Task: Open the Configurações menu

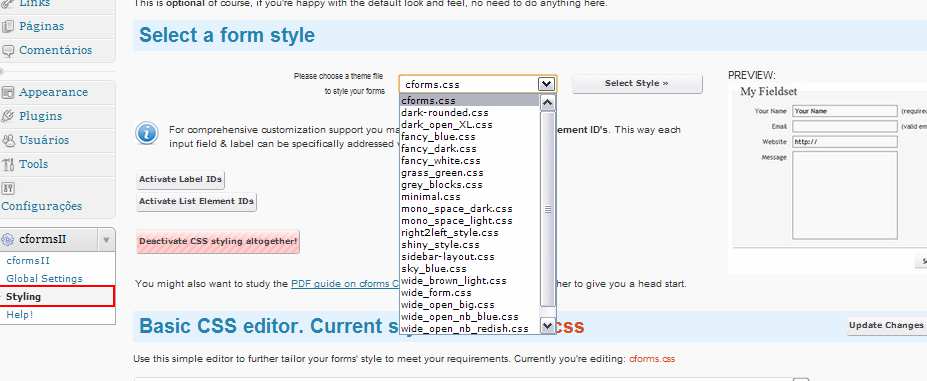Action: click(41, 206)
